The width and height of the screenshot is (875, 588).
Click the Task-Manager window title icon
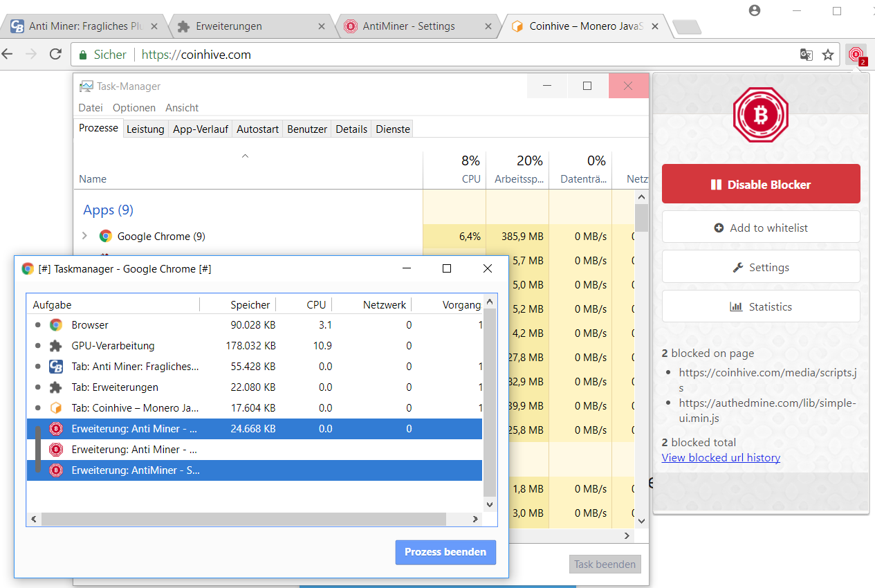click(86, 86)
